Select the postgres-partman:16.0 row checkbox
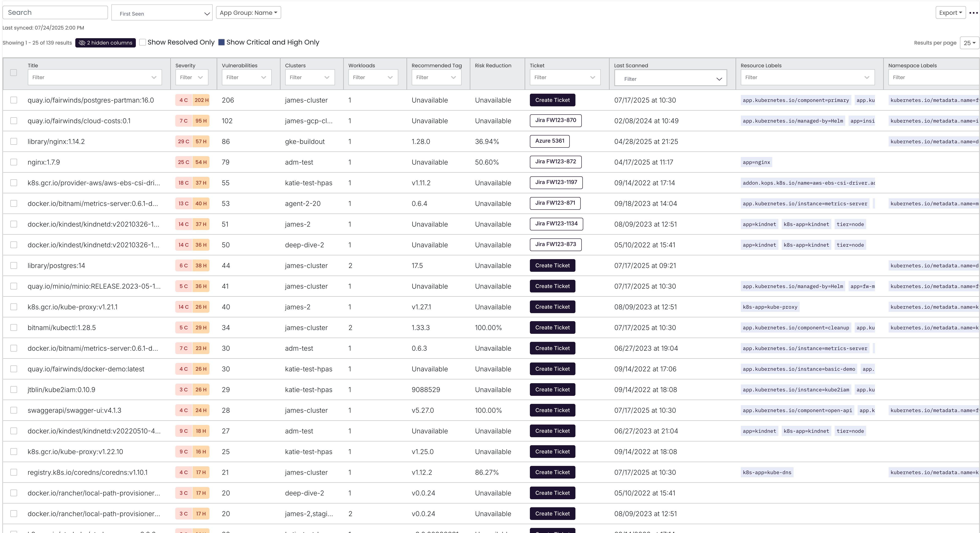This screenshot has width=980, height=533. 14,100
